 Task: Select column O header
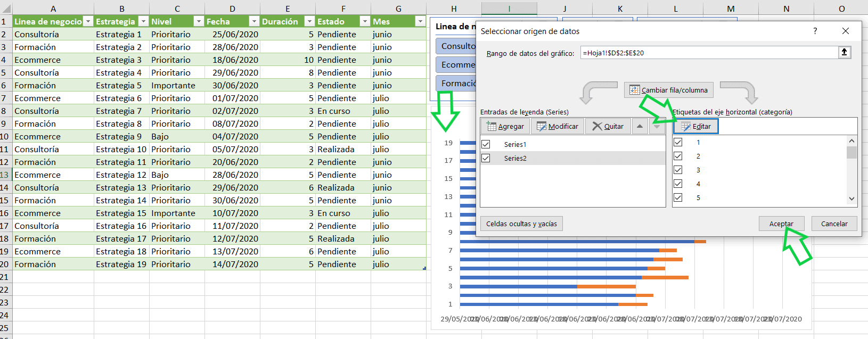click(841, 9)
